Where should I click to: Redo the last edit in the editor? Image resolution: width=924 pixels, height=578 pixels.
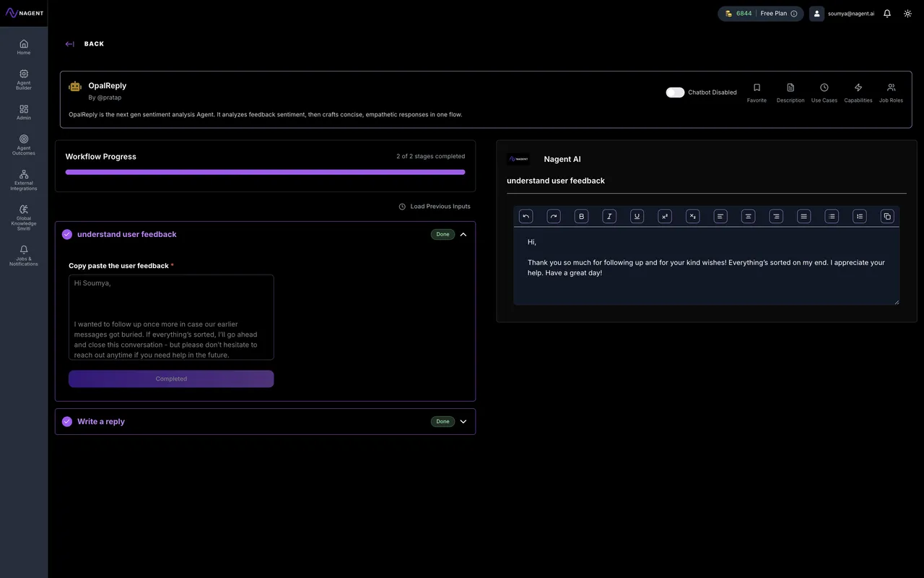click(x=554, y=216)
